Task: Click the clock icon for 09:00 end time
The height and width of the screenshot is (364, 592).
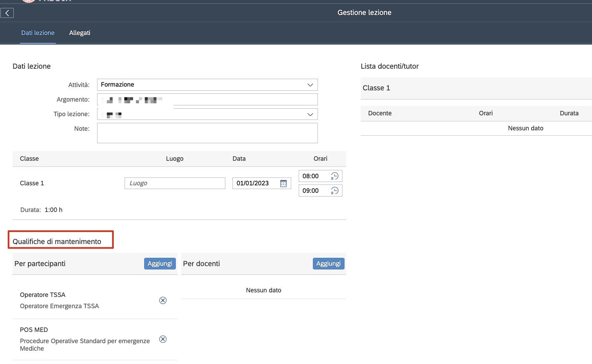Action: (x=335, y=191)
